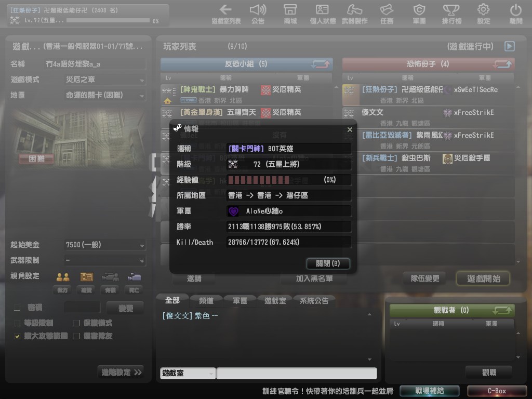The image size is (532, 399).
Task: Click the rank insignia beside 72 五星上將
Action: point(233,164)
